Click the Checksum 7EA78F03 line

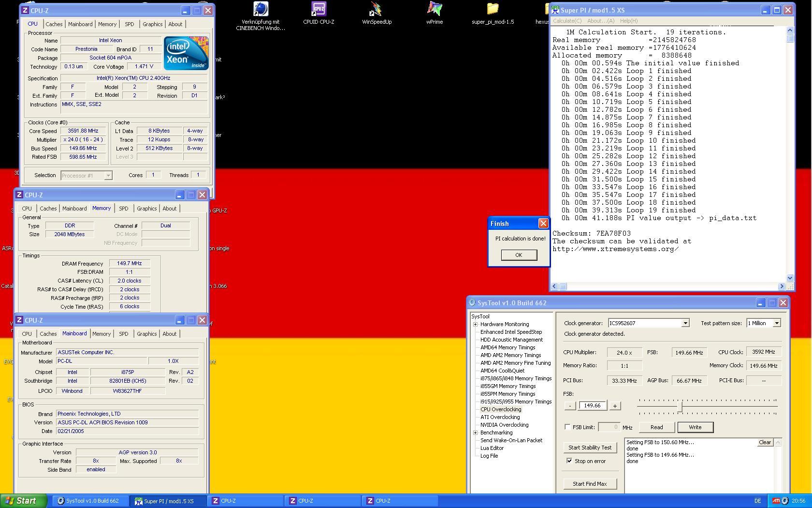click(x=592, y=233)
